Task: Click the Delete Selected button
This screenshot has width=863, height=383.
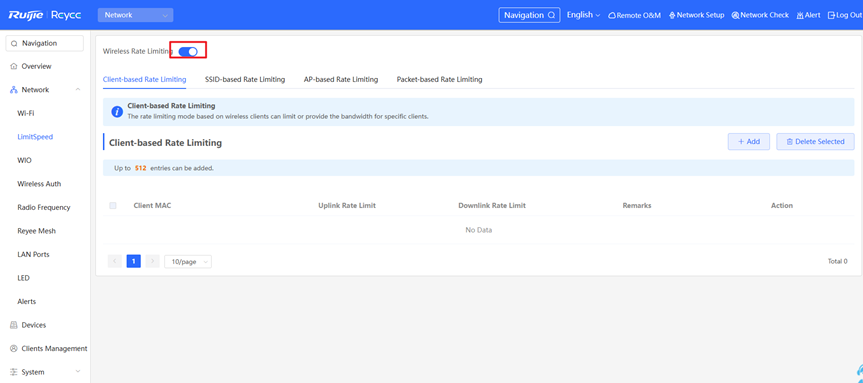Action: tap(815, 141)
